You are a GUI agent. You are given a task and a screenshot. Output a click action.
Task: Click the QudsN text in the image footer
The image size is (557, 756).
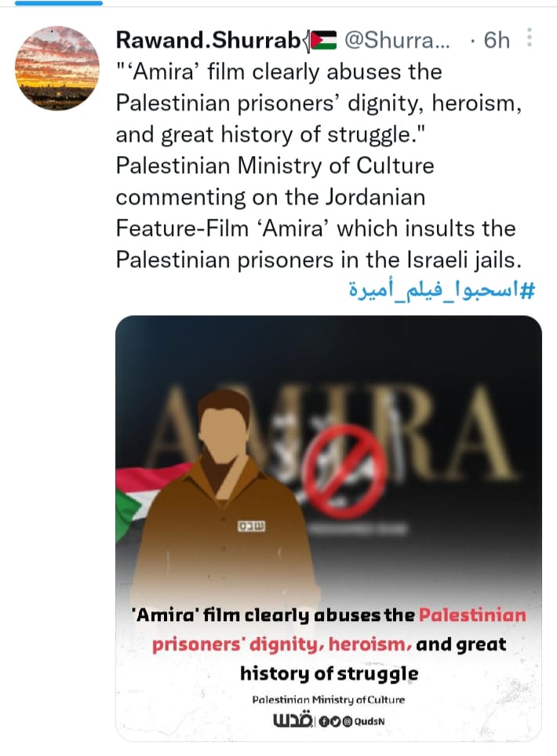coord(370,721)
